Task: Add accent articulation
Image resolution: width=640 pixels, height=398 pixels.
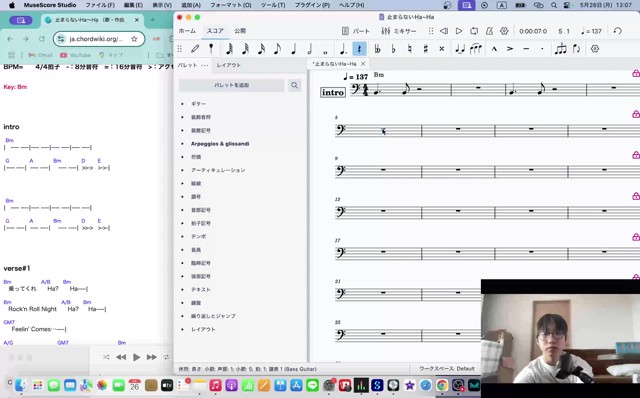Action: coord(510,49)
